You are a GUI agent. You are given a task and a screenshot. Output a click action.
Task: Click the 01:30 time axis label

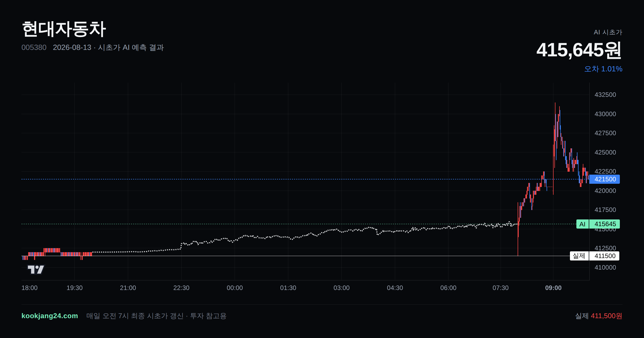288,288
